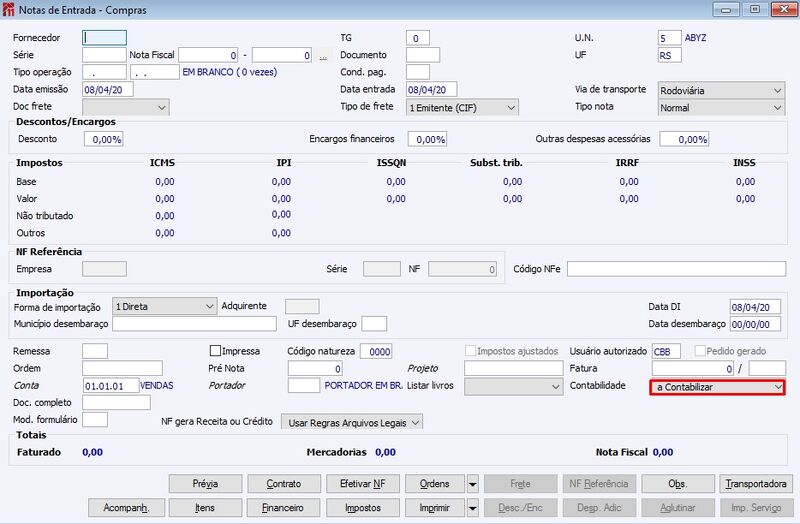Open the Imprimir button dropdown arrow
The image size is (800, 524).
tap(472, 508)
